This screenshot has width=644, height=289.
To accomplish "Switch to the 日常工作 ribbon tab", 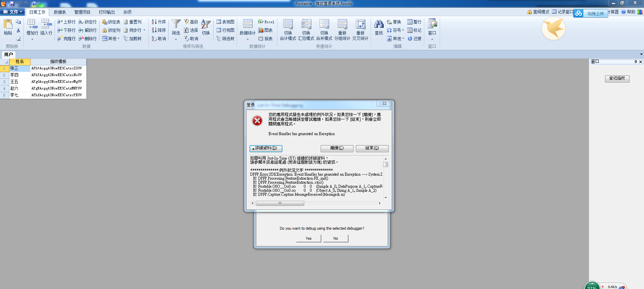I will [x=37, y=12].
